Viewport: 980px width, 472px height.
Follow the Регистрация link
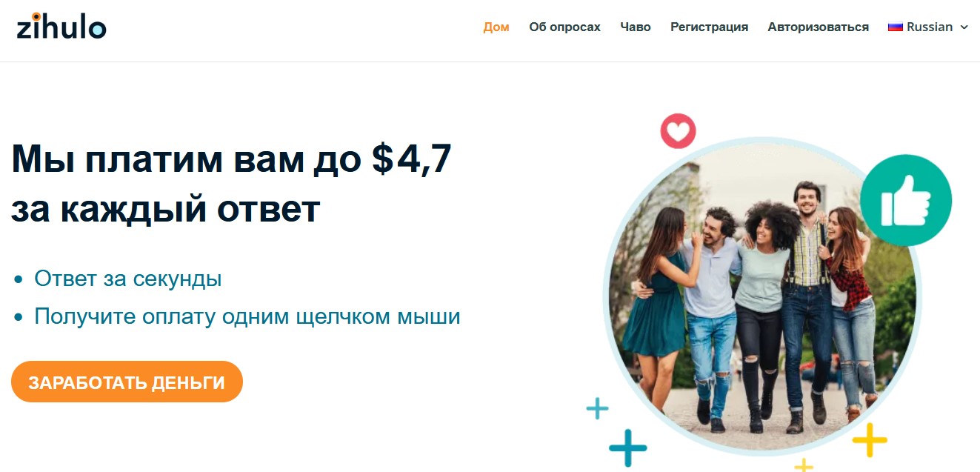tap(709, 27)
